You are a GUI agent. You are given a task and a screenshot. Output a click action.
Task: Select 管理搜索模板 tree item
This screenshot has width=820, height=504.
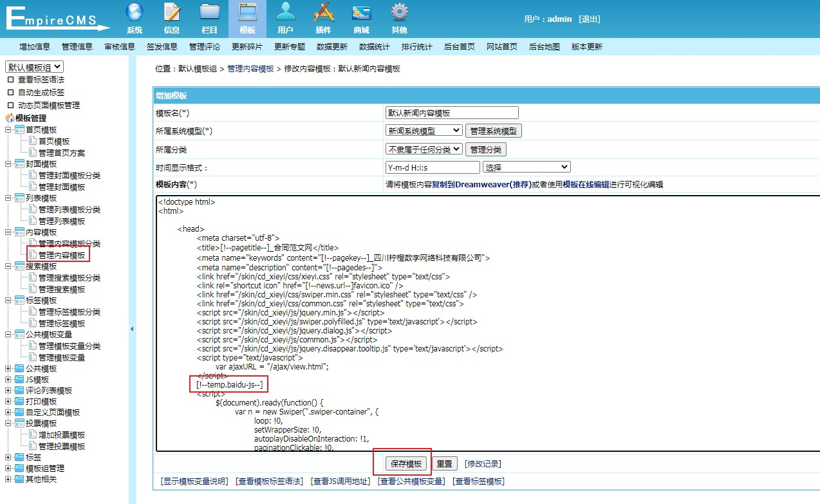[62, 290]
